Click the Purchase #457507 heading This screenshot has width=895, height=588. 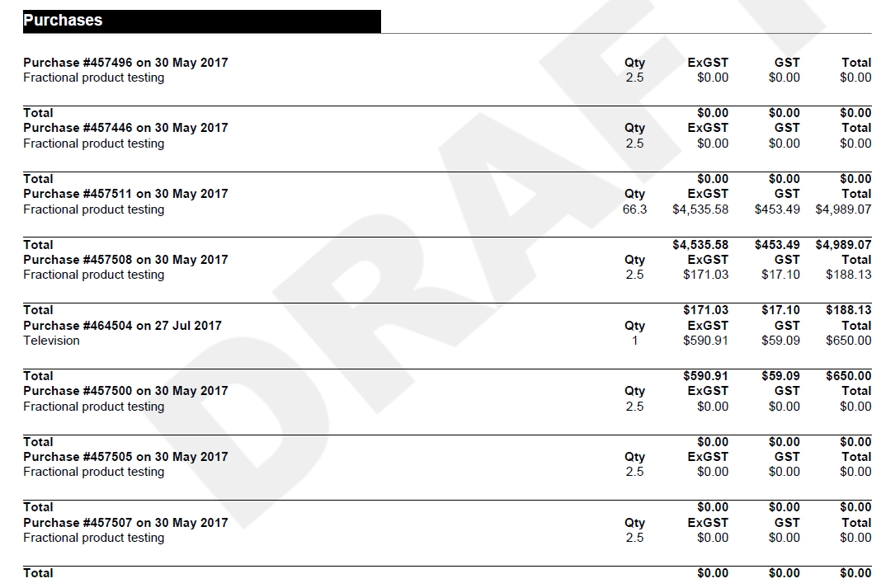tap(125, 523)
